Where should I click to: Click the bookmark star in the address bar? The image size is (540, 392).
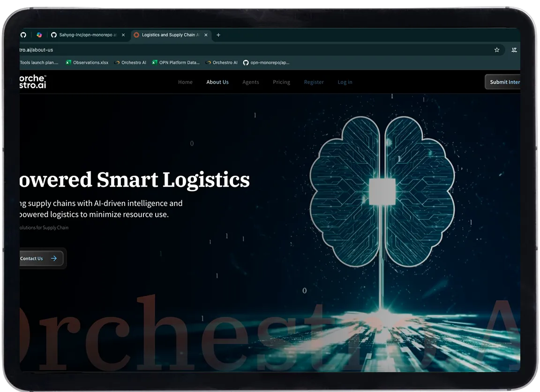point(496,50)
